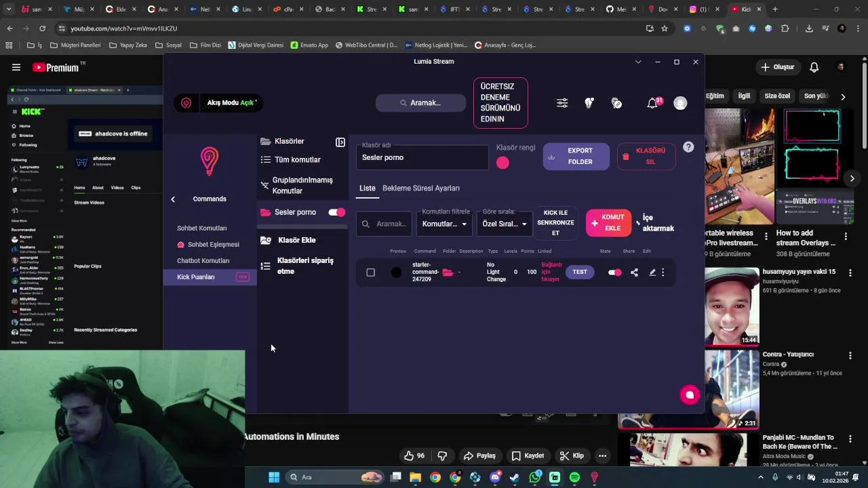The width and height of the screenshot is (868, 488).
Task: Open YouTube notifications bell
Action: pos(814,67)
